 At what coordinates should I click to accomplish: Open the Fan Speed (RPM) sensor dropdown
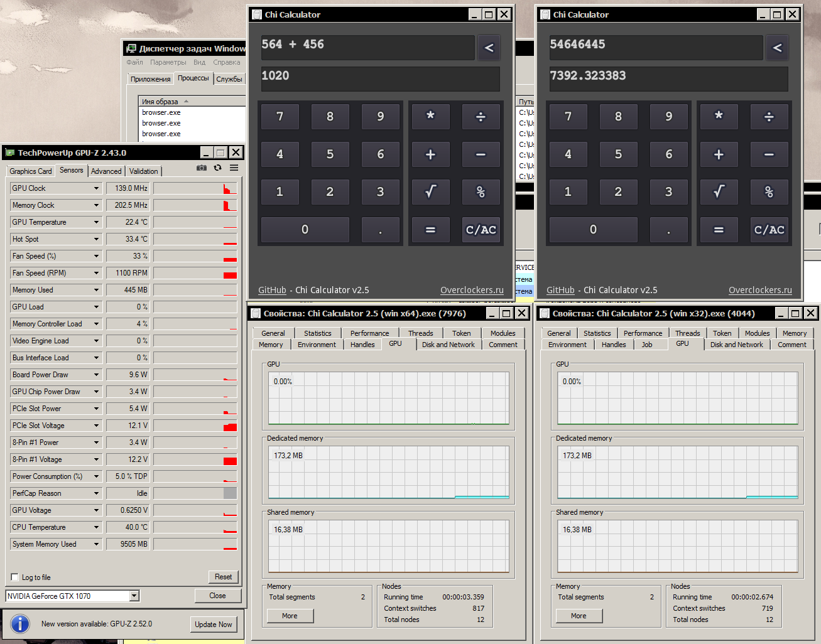coord(96,273)
